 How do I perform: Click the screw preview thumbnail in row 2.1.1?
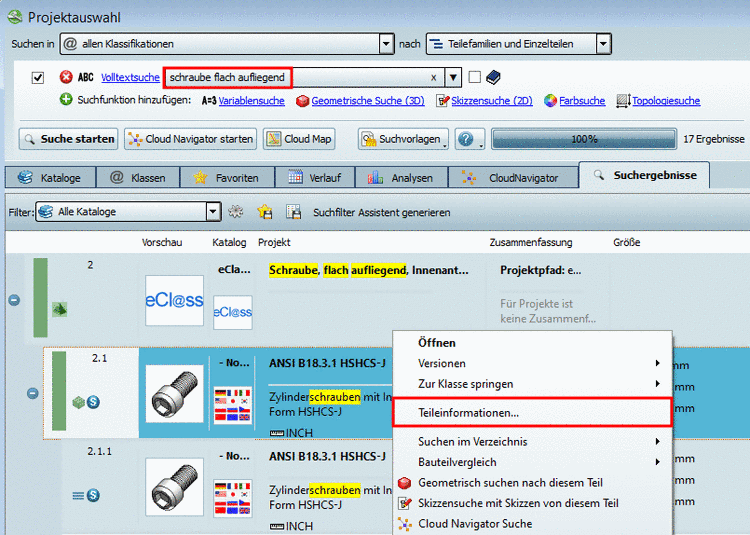pyautogui.click(x=175, y=487)
